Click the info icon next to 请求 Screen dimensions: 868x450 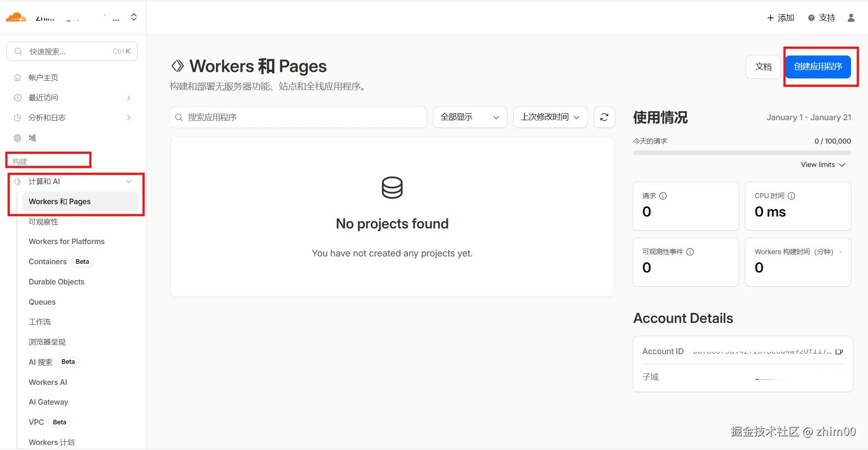tap(663, 196)
